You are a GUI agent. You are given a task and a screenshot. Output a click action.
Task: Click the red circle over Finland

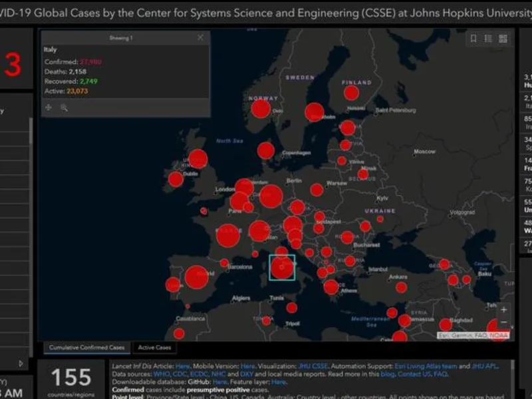point(351,93)
